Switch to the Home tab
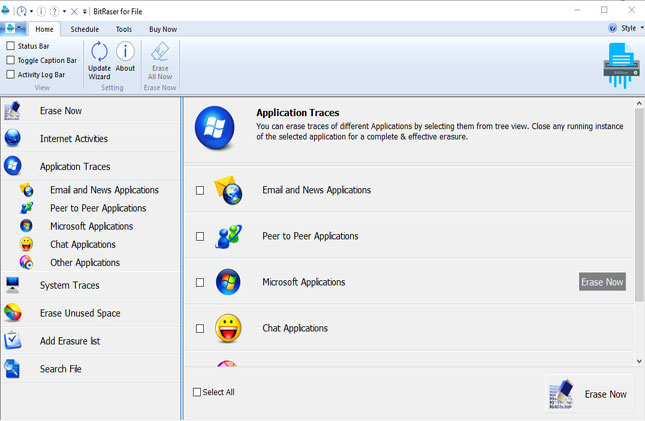Image resolution: width=645 pixels, height=421 pixels. pyautogui.click(x=44, y=29)
